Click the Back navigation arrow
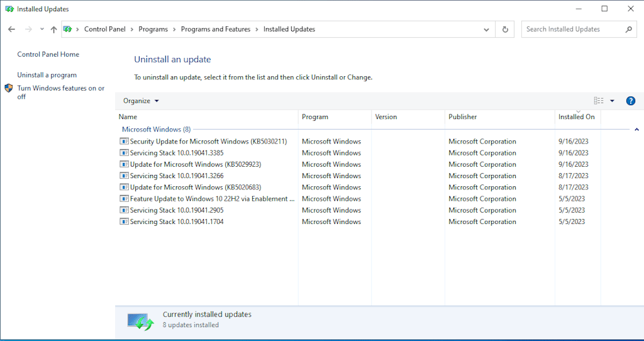Viewport: 644px width, 341px height. [x=11, y=29]
